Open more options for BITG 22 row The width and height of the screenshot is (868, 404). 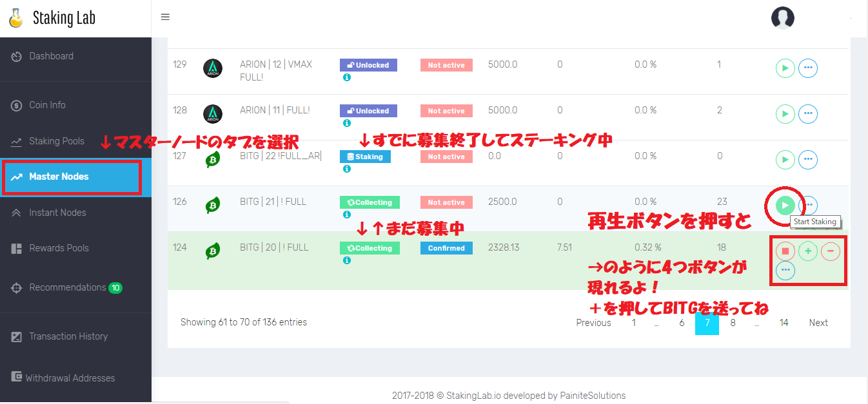(x=808, y=159)
